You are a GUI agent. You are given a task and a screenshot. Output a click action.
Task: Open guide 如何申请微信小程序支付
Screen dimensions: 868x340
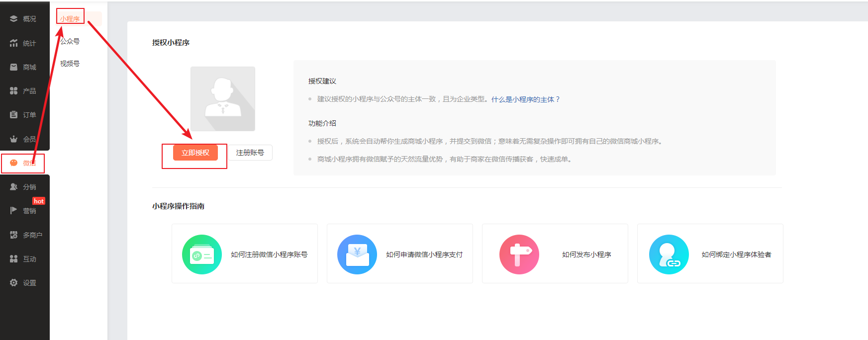pos(424,255)
